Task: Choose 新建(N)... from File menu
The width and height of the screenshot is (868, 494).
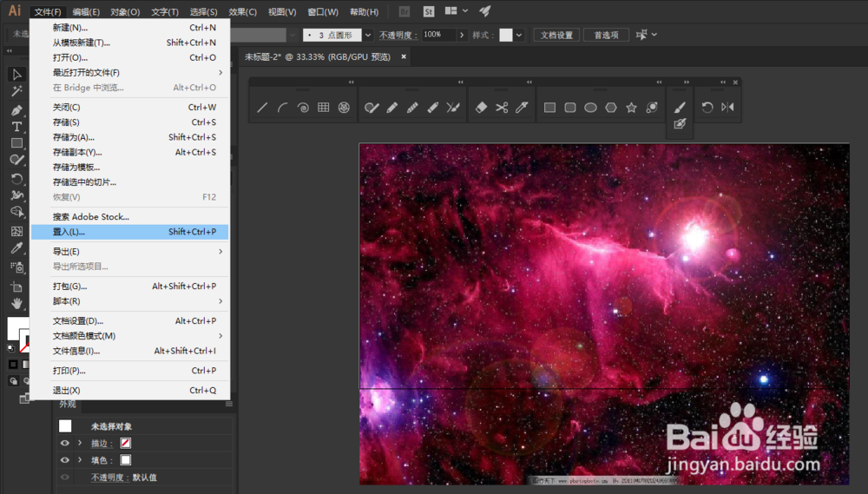Action: 130,28
